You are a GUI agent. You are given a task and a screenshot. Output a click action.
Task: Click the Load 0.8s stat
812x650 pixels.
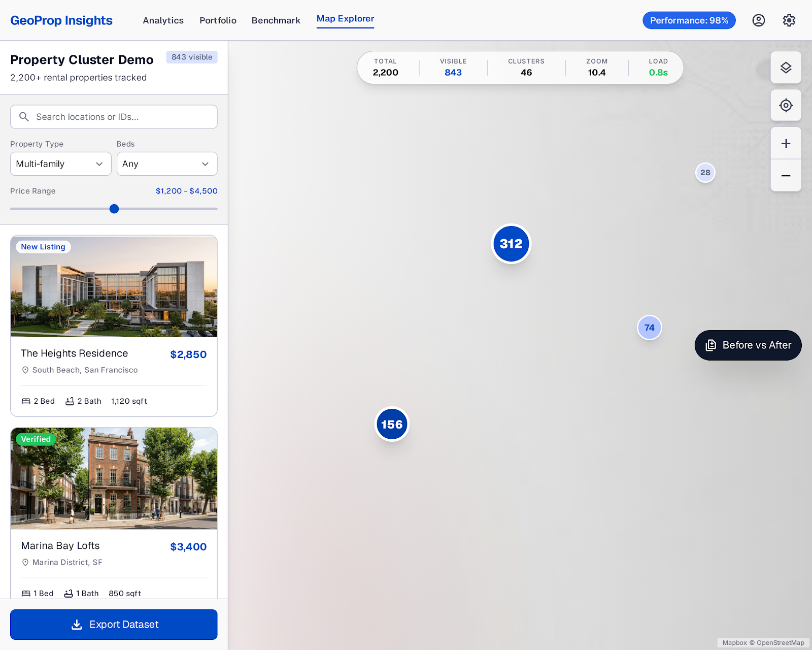pyautogui.click(x=658, y=68)
